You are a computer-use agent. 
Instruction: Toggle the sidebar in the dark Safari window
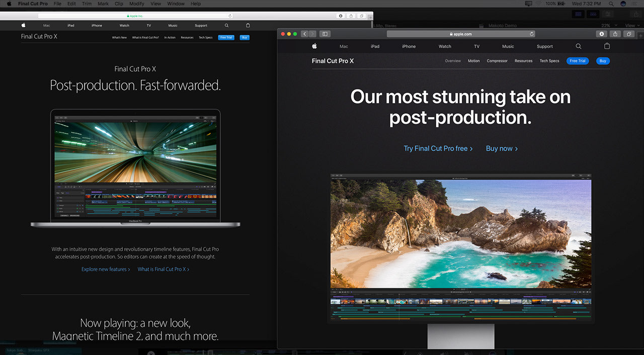tap(325, 34)
